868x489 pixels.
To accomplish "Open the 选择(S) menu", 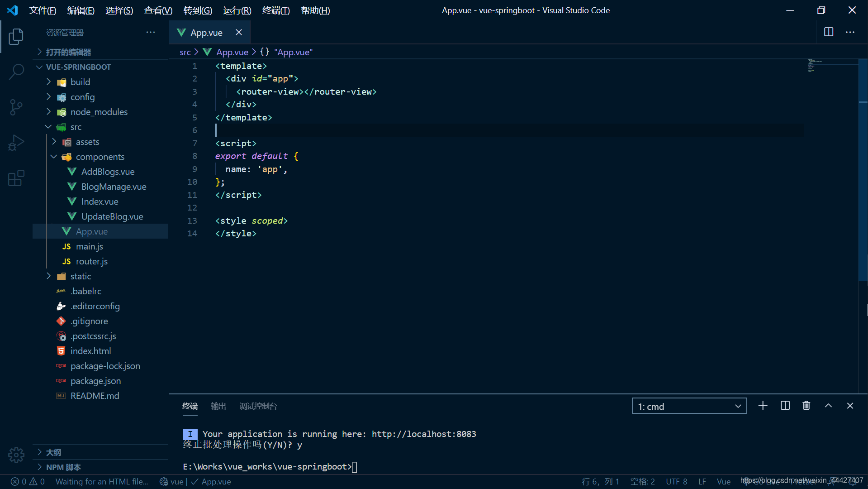I will tap(119, 10).
